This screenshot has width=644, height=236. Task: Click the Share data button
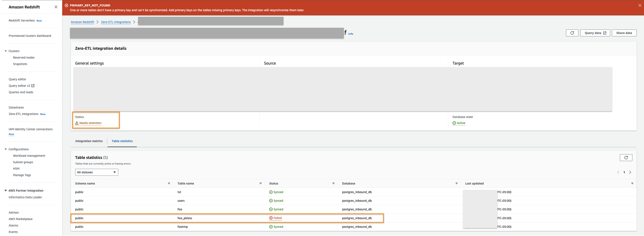tap(624, 33)
